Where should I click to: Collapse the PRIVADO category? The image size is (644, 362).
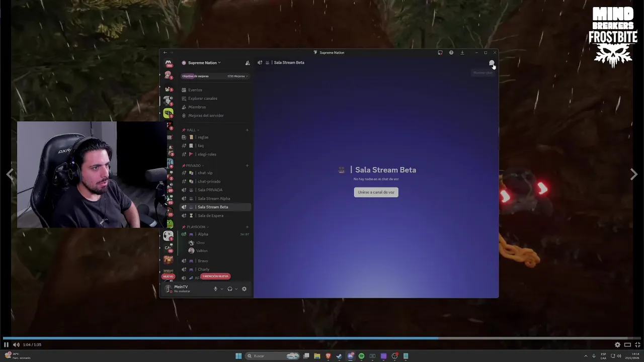pyautogui.click(x=194, y=165)
